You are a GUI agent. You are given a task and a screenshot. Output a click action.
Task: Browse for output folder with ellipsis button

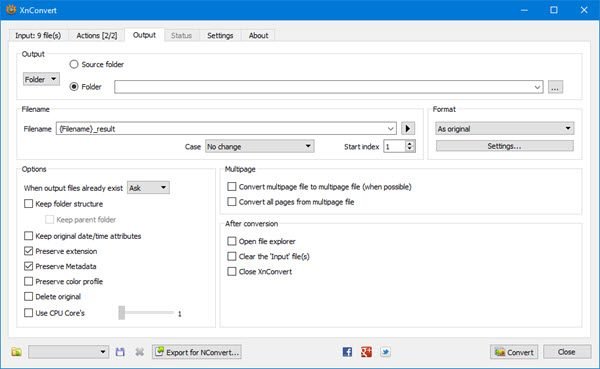pyautogui.click(x=555, y=87)
